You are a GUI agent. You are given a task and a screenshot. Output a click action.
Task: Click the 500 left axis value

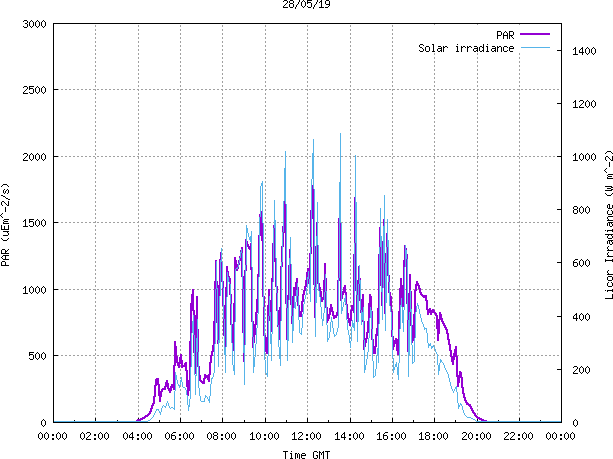(x=38, y=356)
